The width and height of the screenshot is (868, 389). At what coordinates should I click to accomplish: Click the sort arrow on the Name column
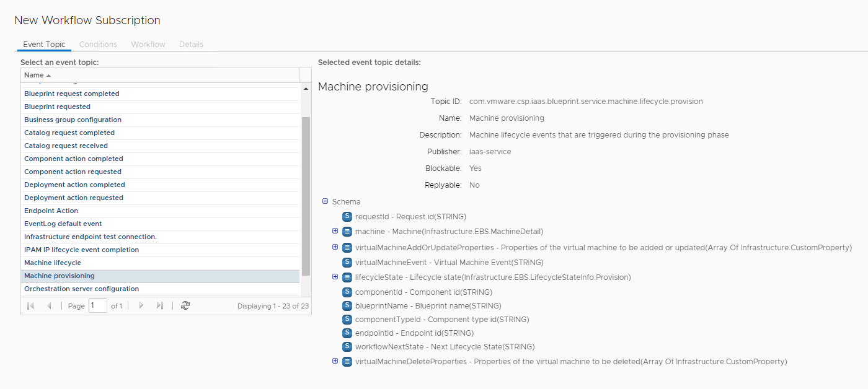(48, 74)
